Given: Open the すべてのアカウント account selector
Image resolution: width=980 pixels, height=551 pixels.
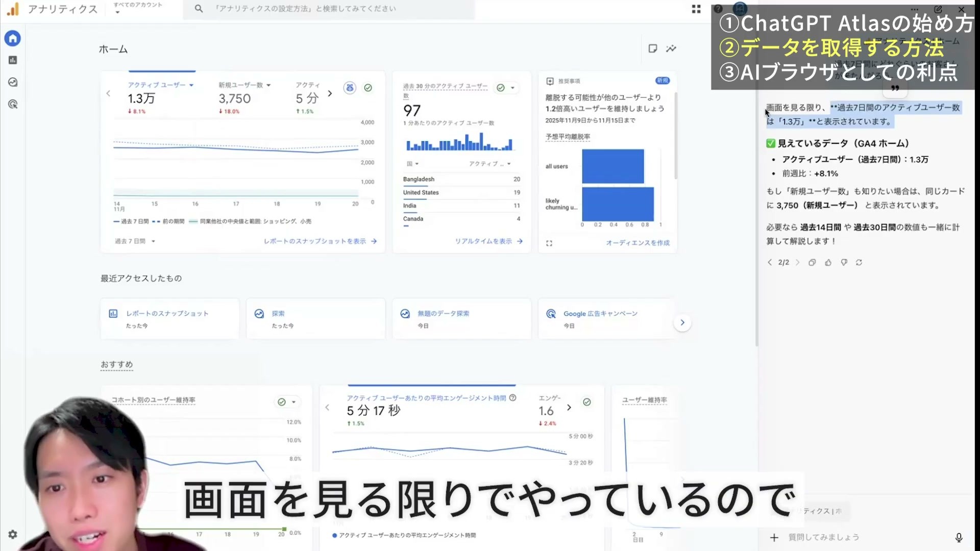Looking at the screenshot, I should coord(138,8).
